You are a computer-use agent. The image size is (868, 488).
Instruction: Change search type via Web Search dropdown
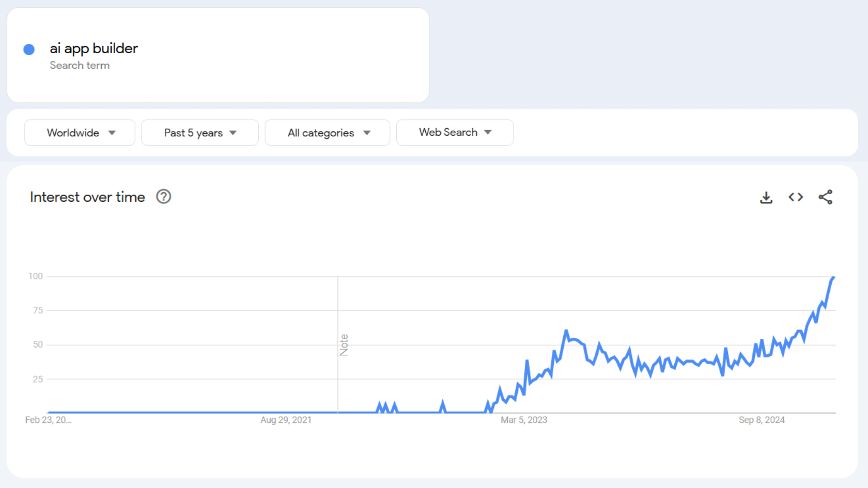pyautogui.click(x=454, y=132)
